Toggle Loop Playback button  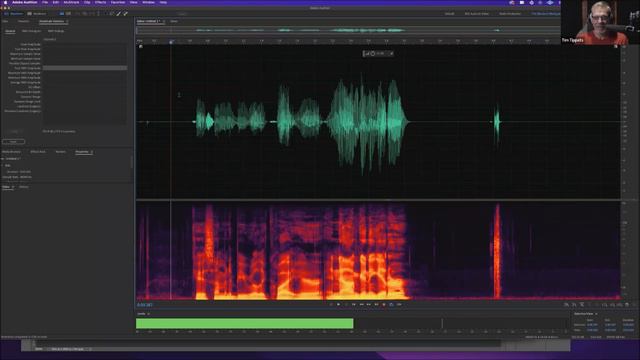(x=391, y=304)
